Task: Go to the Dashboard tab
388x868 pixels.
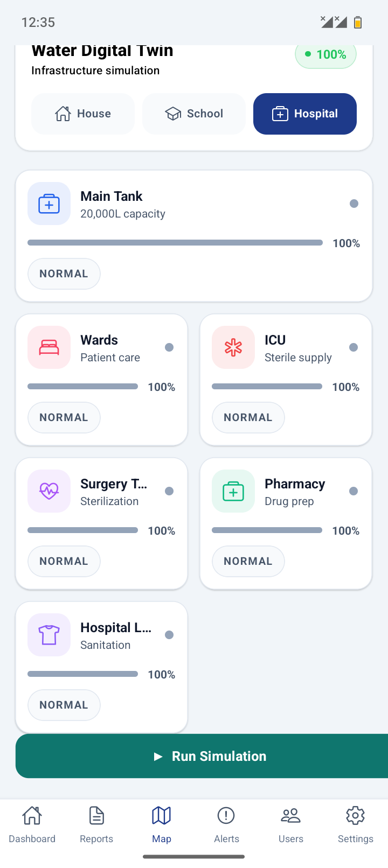Action: point(32,825)
